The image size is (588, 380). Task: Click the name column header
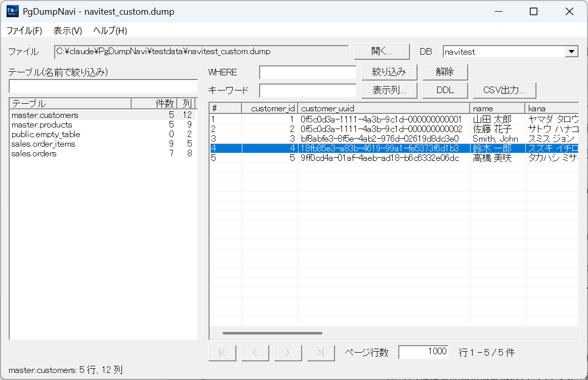pos(497,108)
